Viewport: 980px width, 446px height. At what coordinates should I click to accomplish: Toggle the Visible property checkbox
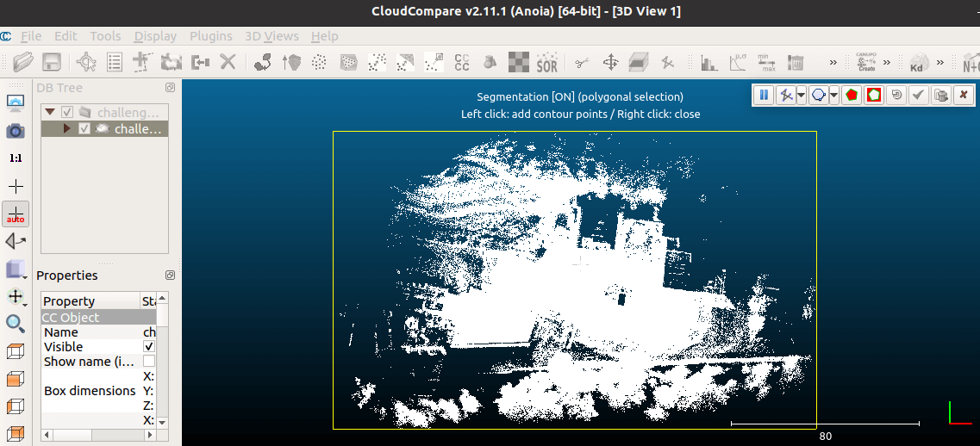click(x=149, y=346)
